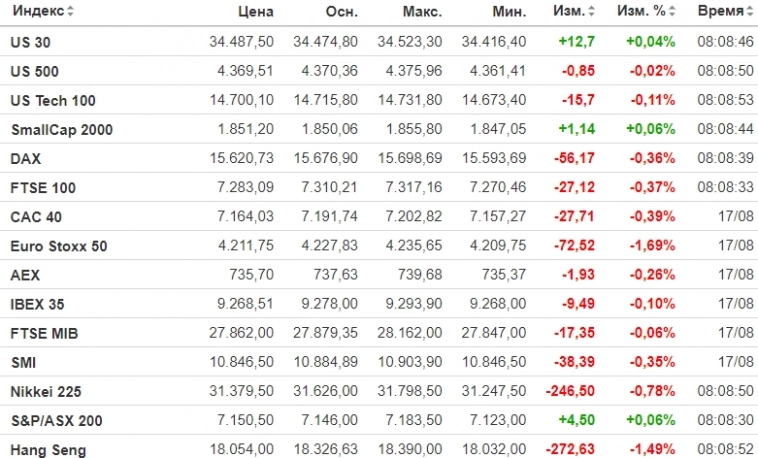Go to the Hang Seng index
This screenshot has height=458, width=758.
[x=48, y=451]
